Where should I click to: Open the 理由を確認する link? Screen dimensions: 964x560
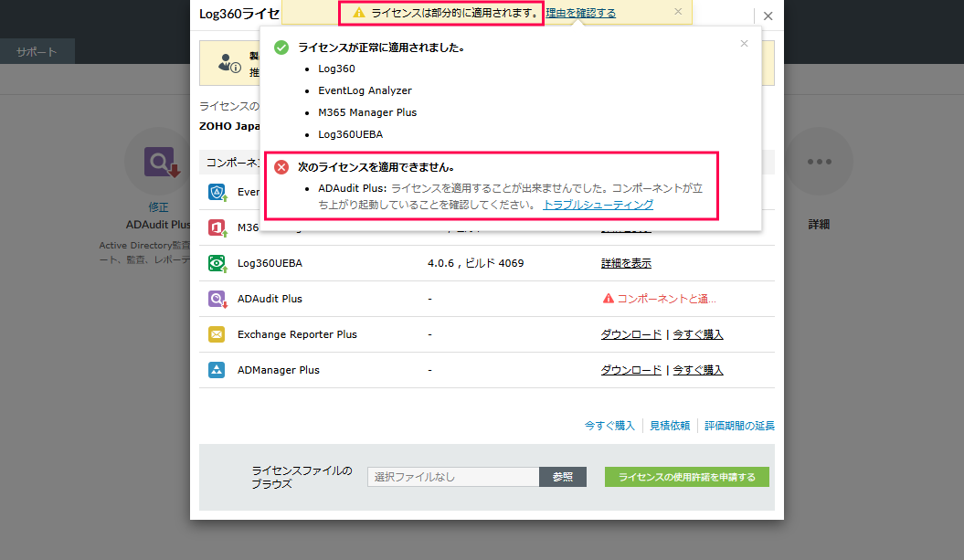coord(580,13)
